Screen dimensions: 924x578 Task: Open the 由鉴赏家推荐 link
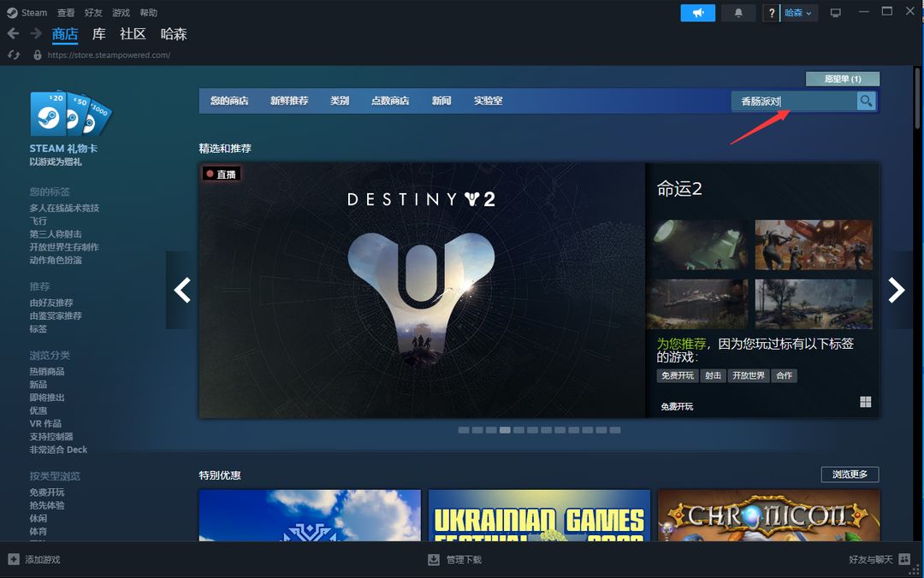pos(56,316)
